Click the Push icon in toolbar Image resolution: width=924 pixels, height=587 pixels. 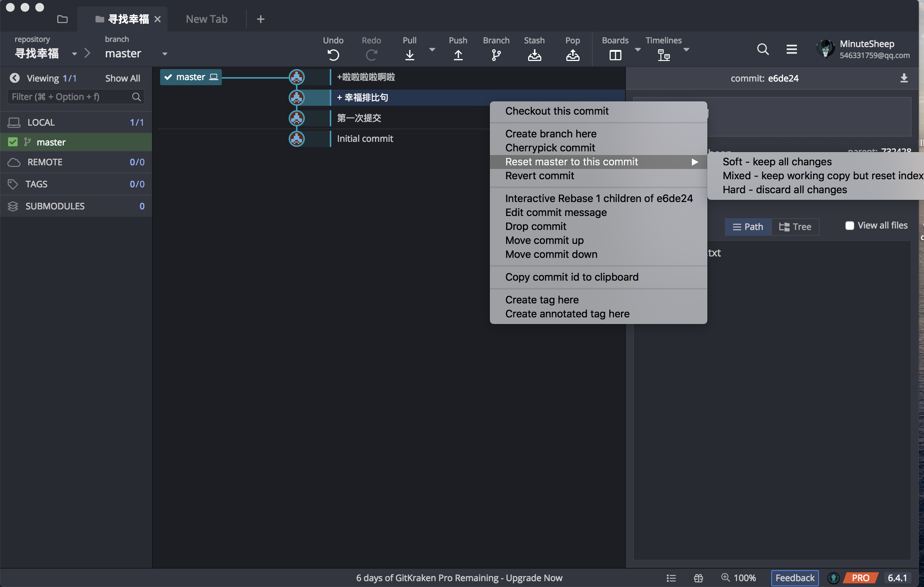(458, 55)
